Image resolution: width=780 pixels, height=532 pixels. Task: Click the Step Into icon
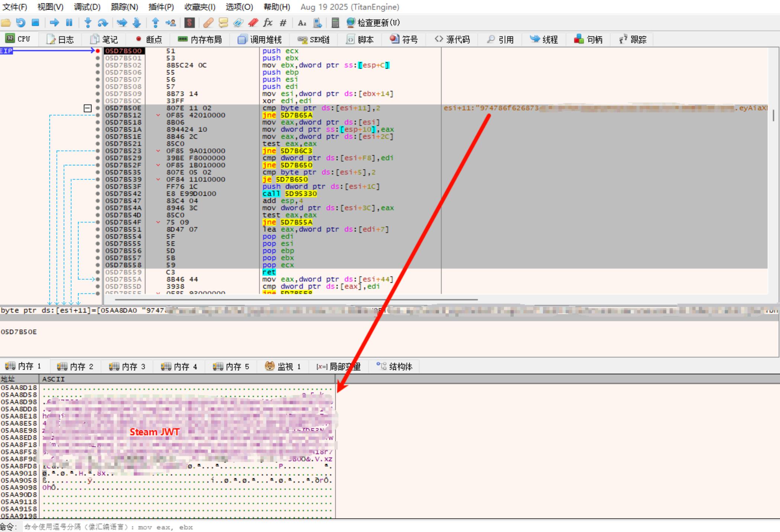pyautogui.click(x=88, y=23)
